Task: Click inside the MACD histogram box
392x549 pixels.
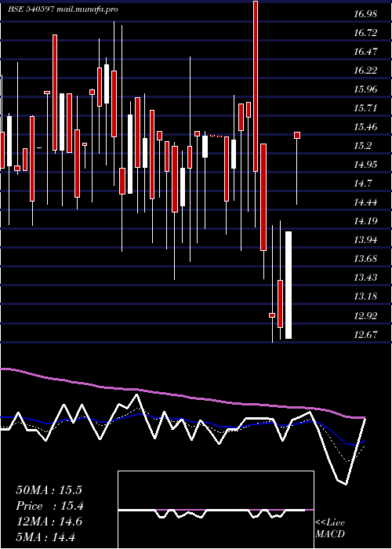Action: click(216, 510)
